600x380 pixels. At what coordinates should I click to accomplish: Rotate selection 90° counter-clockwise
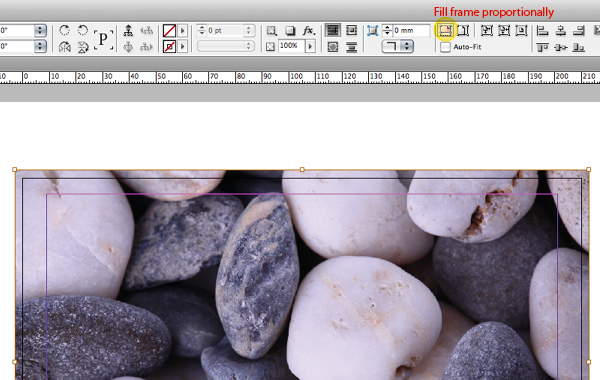(83, 30)
